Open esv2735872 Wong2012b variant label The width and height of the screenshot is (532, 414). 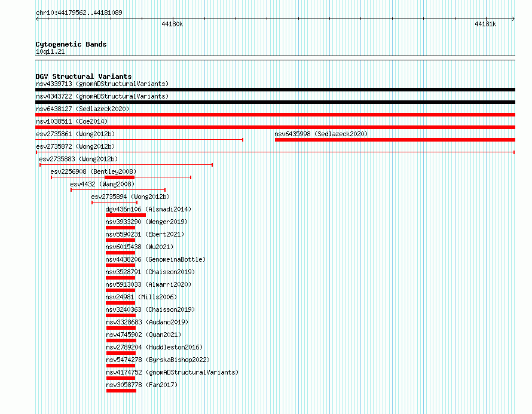(x=75, y=146)
